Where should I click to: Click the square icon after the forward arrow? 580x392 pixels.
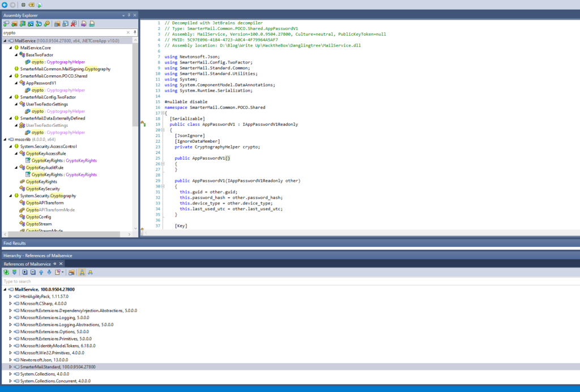click(x=23, y=5)
